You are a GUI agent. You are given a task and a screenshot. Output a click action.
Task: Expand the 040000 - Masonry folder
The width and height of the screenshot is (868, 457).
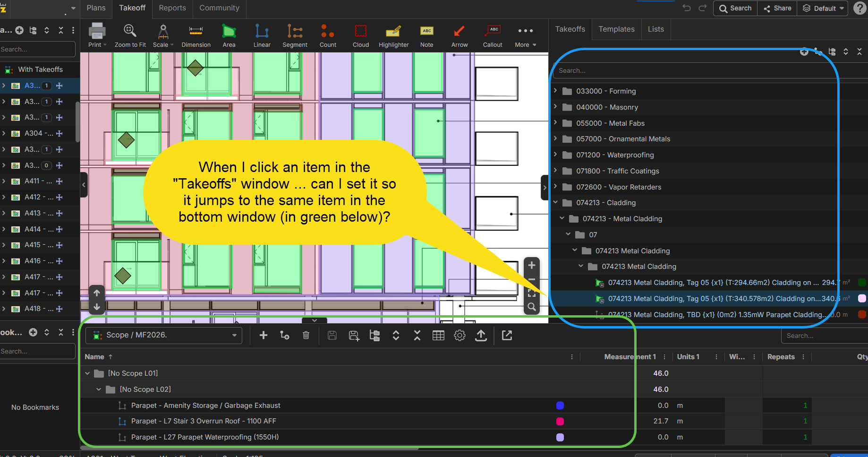click(555, 107)
